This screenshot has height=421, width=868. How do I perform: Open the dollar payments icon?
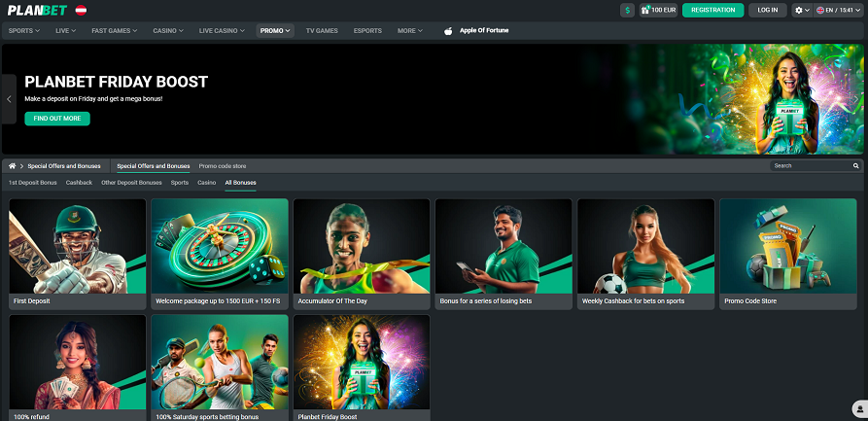click(x=627, y=10)
